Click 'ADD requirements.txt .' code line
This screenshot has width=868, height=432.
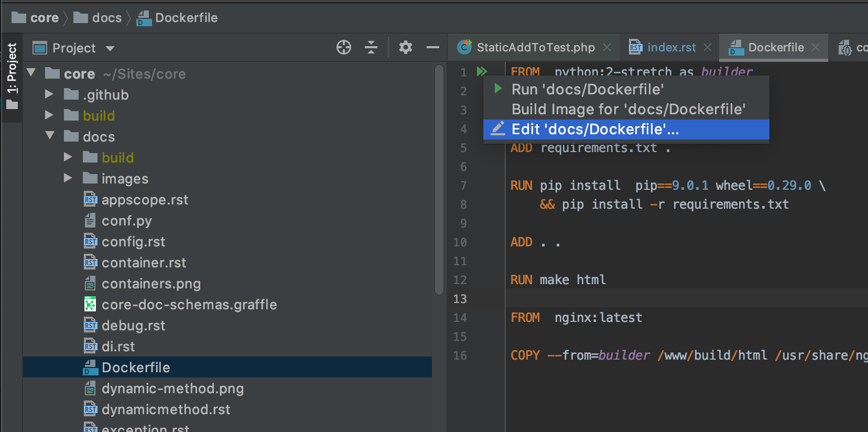tap(590, 148)
